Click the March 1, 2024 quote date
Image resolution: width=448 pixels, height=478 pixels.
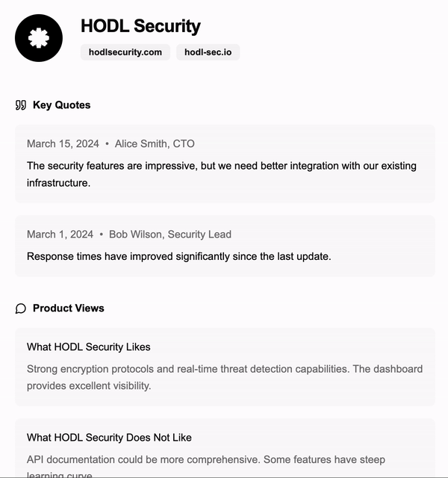pyautogui.click(x=60, y=234)
